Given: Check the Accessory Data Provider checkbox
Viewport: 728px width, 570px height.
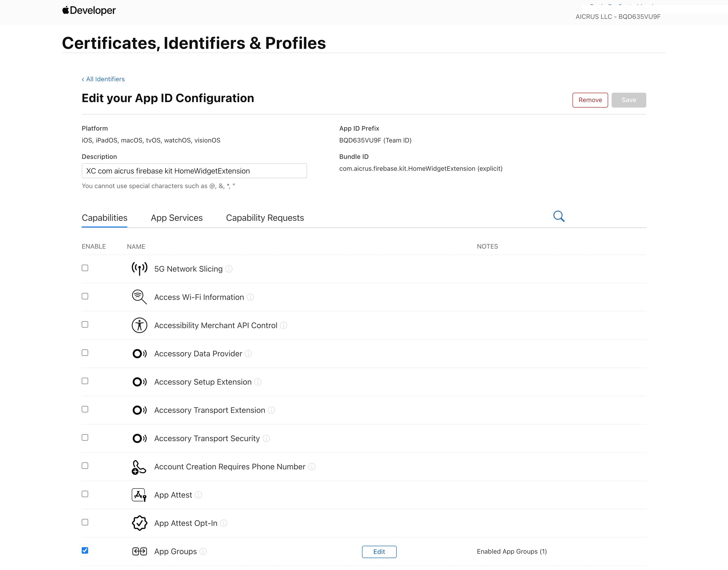Looking at the screenshot, I should [85, 353].
